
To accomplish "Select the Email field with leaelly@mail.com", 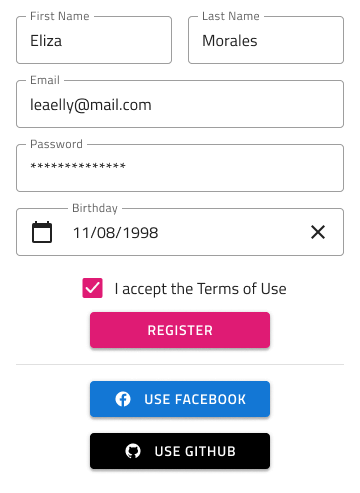I will 180,104.
